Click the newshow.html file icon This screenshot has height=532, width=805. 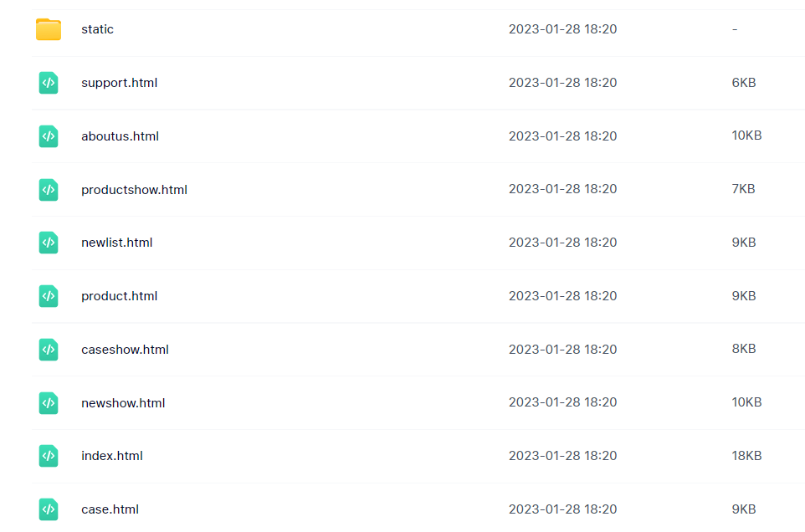49,402
